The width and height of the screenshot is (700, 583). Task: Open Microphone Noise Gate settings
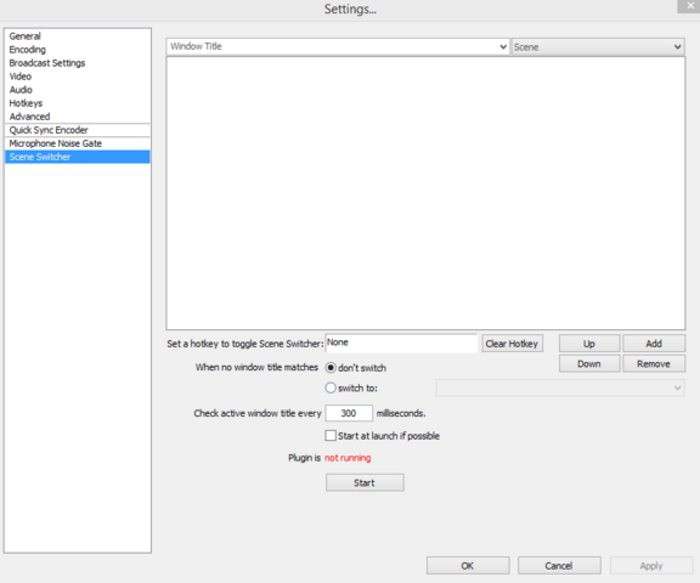[x=55, y=143]
